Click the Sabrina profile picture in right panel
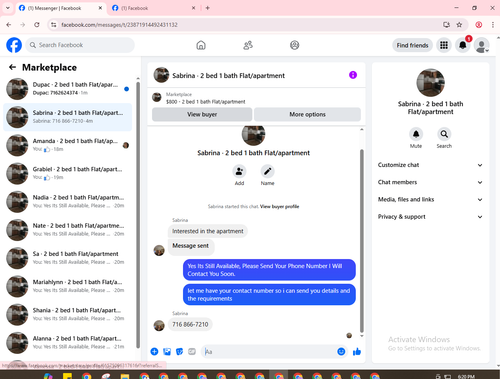The image size is (500, 379). tap(430, 83)
